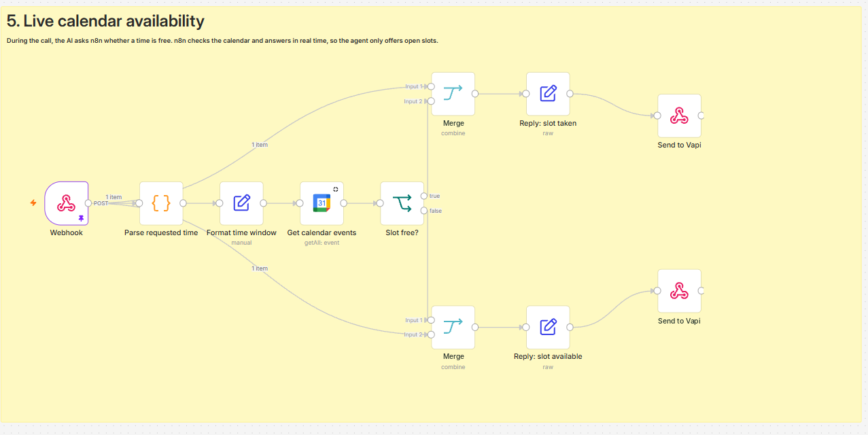Image resolution: width=868 pixels, height=435 pixels.
Task: Open the upper Send to Vapi node
Action: [679, 116]
